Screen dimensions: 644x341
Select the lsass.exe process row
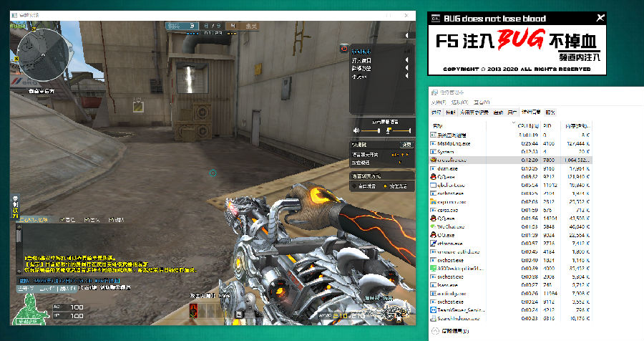point(510,284)
